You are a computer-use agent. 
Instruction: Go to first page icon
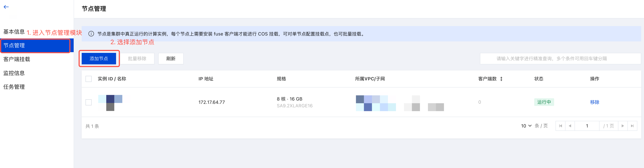pyautogui.click(x=560, y=126)
